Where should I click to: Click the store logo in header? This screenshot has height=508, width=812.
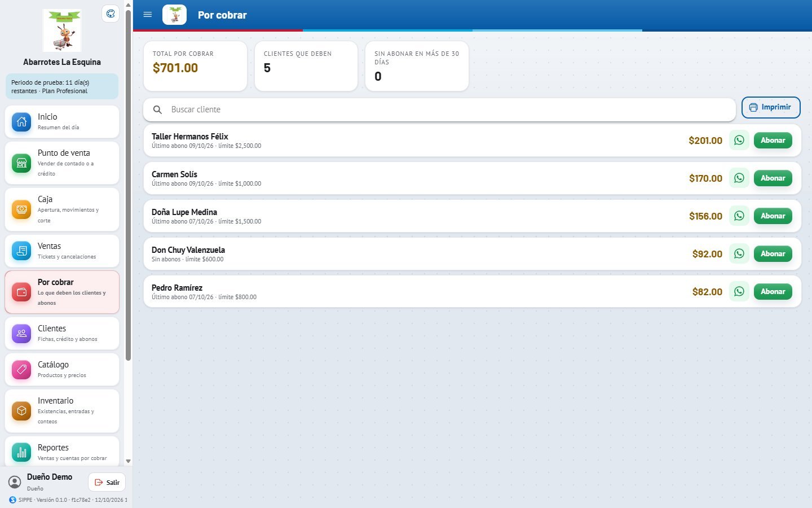coord(174,15)
